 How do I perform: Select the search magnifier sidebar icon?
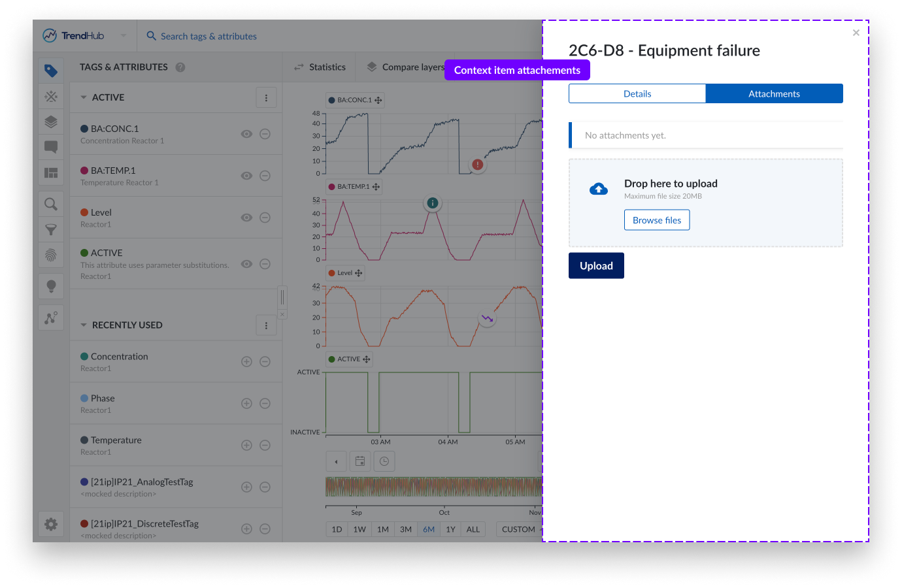click(x=51, y=204)
